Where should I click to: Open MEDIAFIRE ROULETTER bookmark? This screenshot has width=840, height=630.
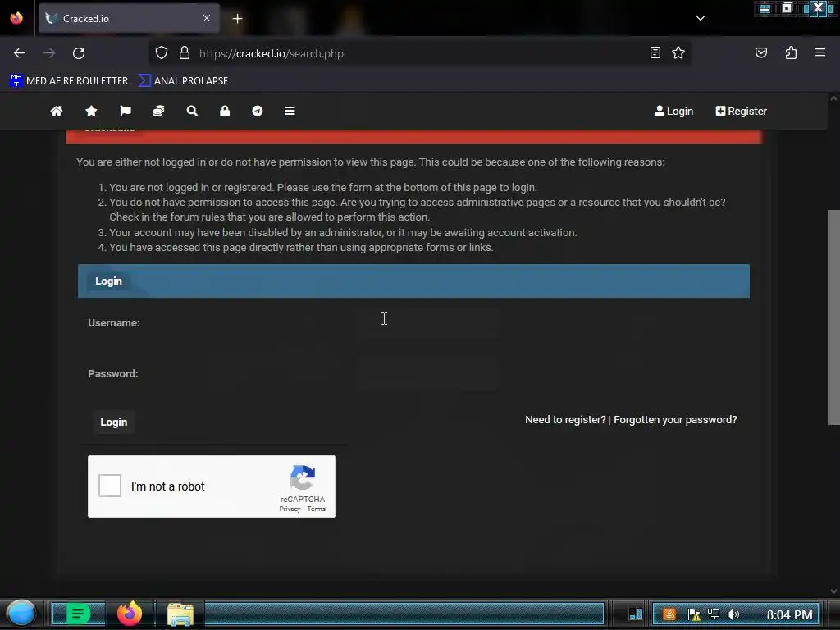click(x=69, y=81)
